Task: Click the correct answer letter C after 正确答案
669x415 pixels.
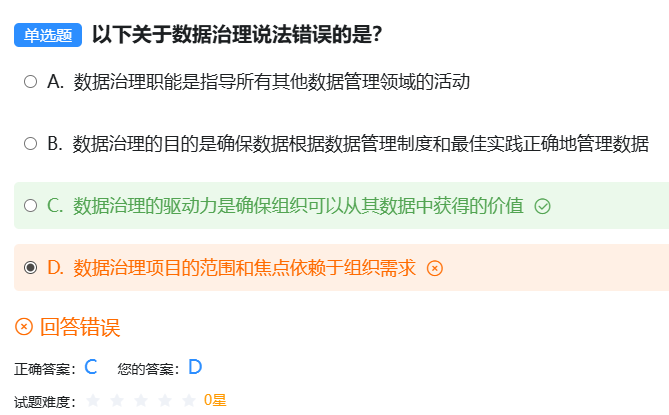Action: point(91,367)
